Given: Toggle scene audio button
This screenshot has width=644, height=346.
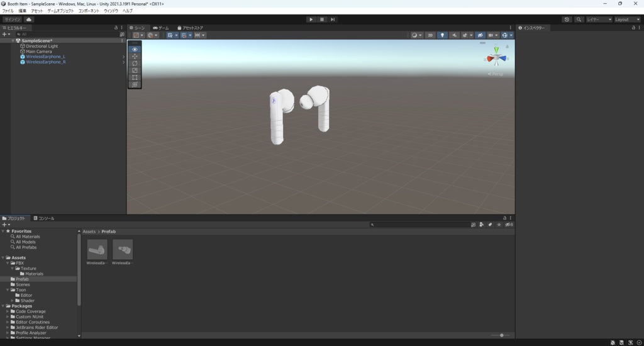Looking at the screenshot, I should tap(454, 35).
